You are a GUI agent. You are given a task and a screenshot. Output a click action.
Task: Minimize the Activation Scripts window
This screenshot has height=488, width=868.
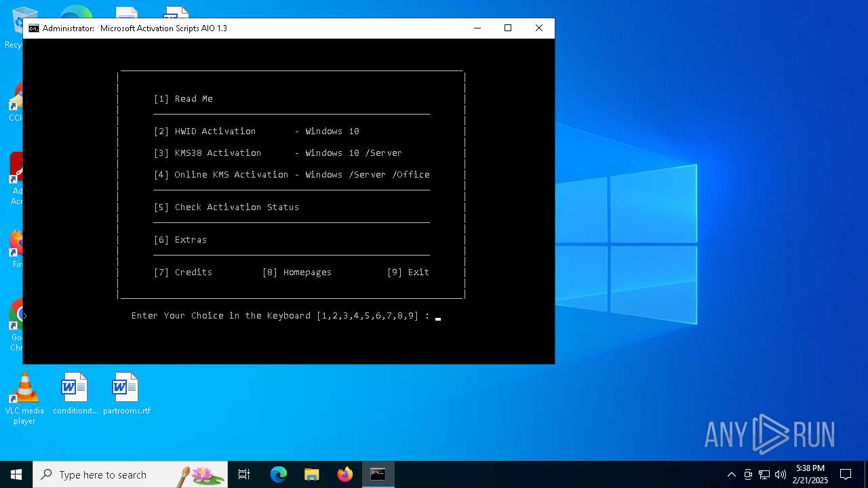[x=477, y=28]
